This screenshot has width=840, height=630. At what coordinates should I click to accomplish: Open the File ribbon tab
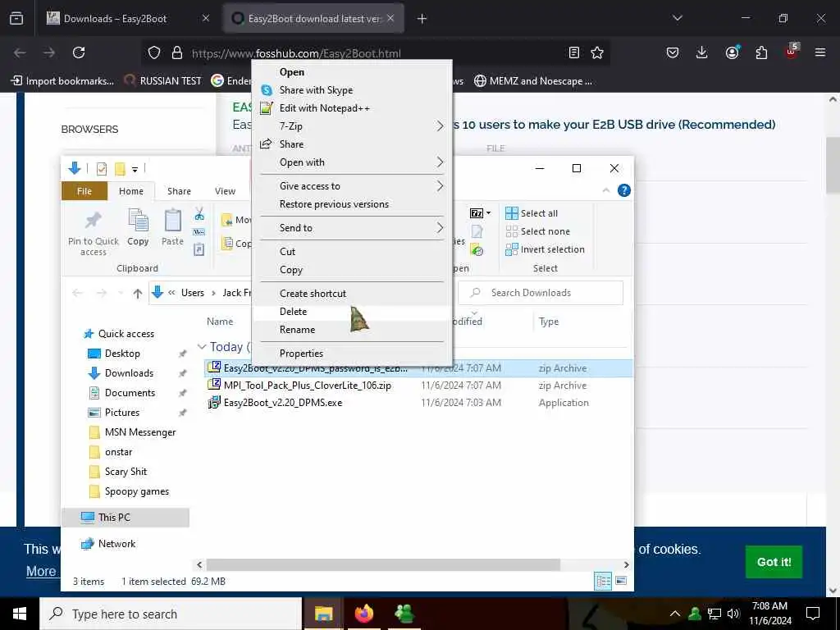[84, 191]
